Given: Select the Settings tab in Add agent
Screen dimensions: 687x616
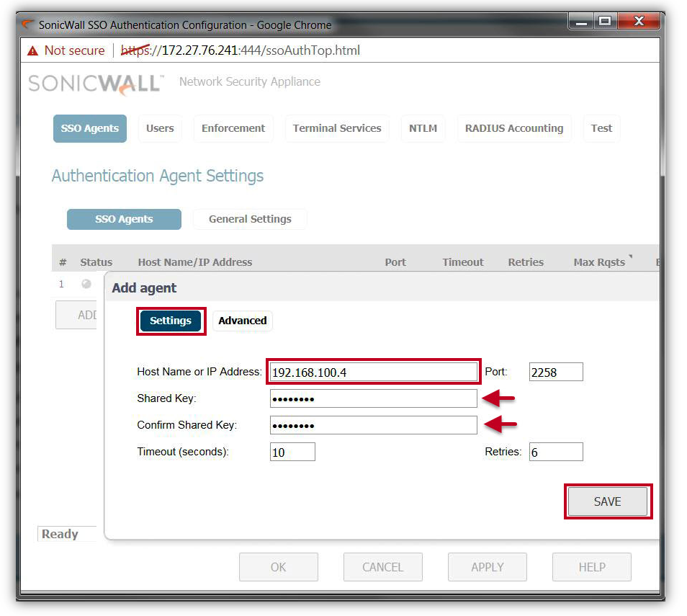Looking at the screenshot, I should (171, 321).
